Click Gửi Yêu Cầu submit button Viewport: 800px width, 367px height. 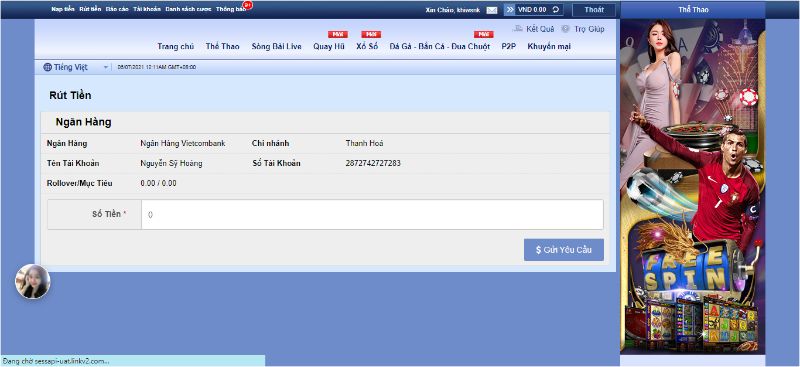[x=564, y=250]
